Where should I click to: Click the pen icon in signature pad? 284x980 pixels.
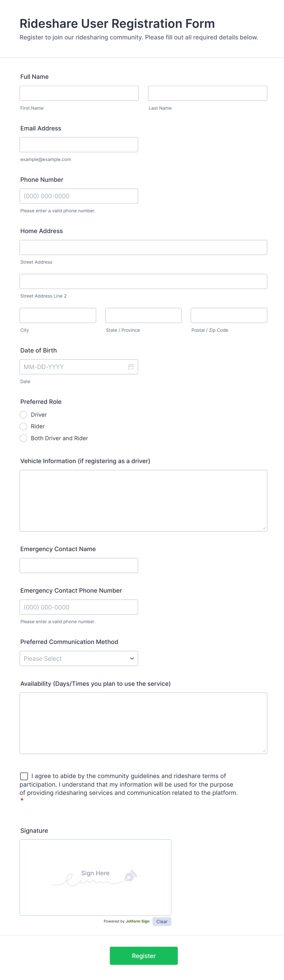tap(130, 875)
